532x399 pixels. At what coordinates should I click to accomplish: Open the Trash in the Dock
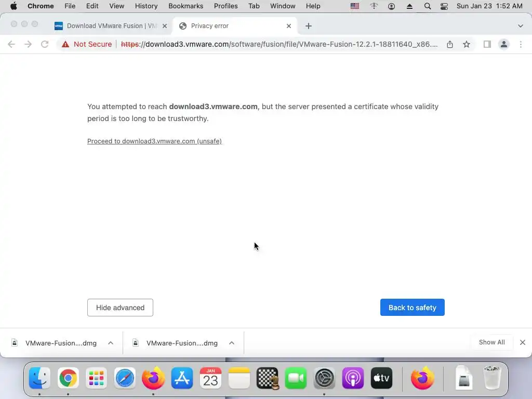[492, 378]
